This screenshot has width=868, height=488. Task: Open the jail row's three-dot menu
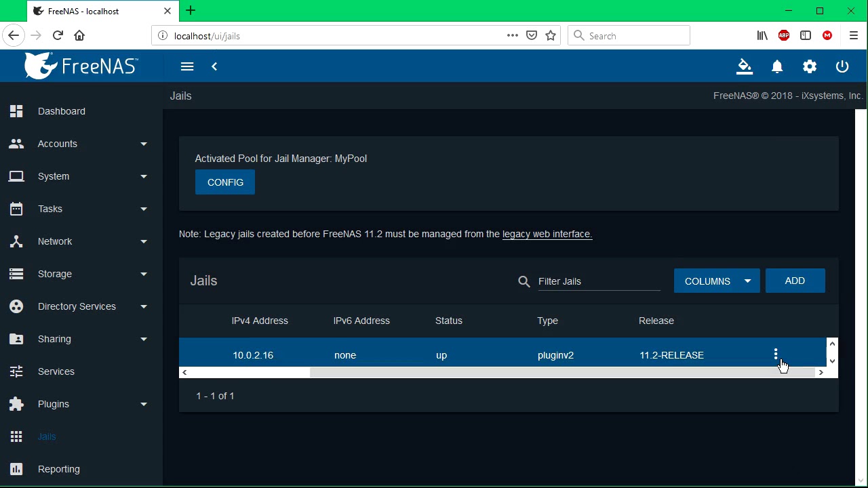[776, 354]
